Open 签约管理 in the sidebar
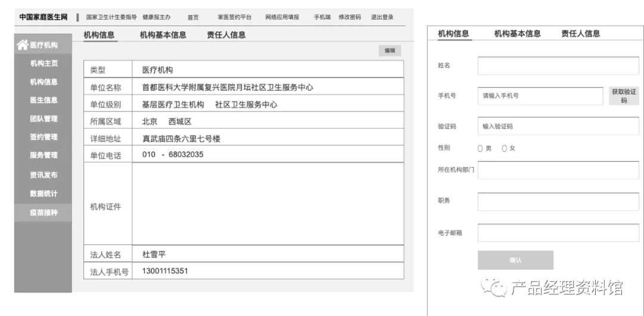 (44, 137)
